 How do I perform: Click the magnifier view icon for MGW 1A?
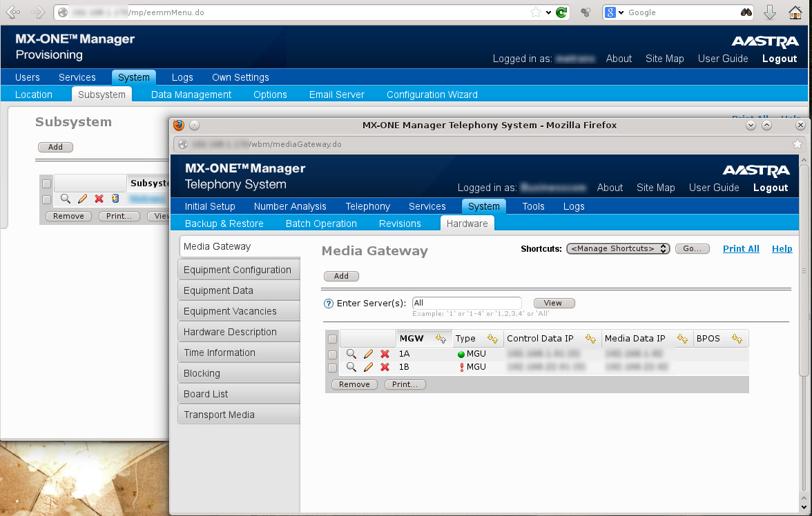click(351, 354)
